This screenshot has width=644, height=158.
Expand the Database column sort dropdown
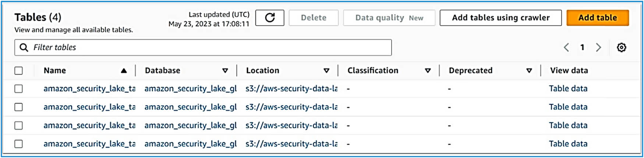pyautogui.click(x=225, y=71)
